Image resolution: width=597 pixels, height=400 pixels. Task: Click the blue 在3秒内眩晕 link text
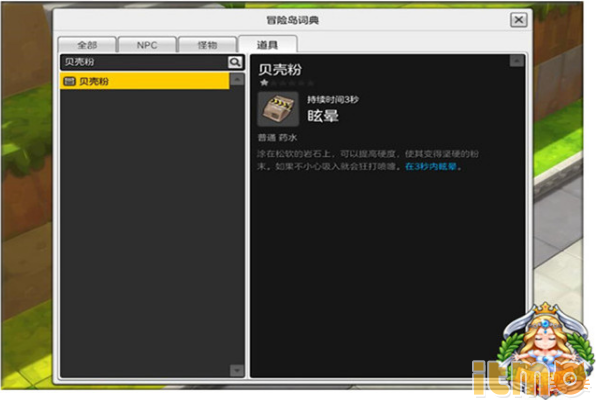(431, 166)
